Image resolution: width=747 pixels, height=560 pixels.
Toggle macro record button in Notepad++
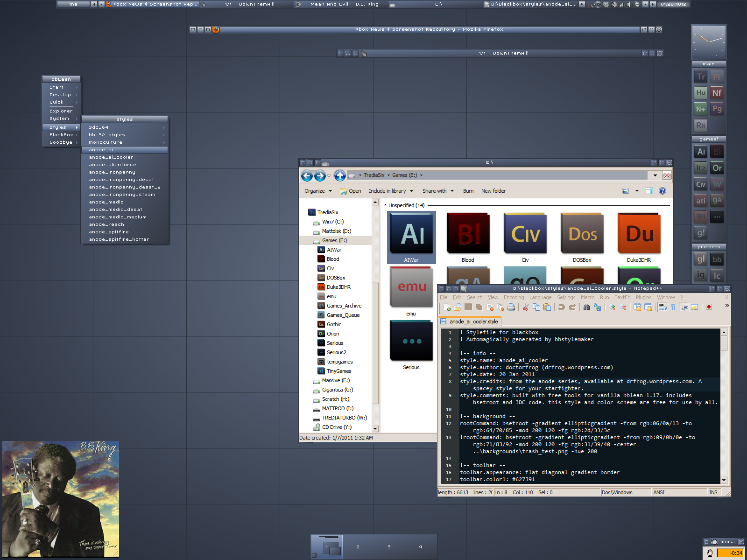coord(709,307)
